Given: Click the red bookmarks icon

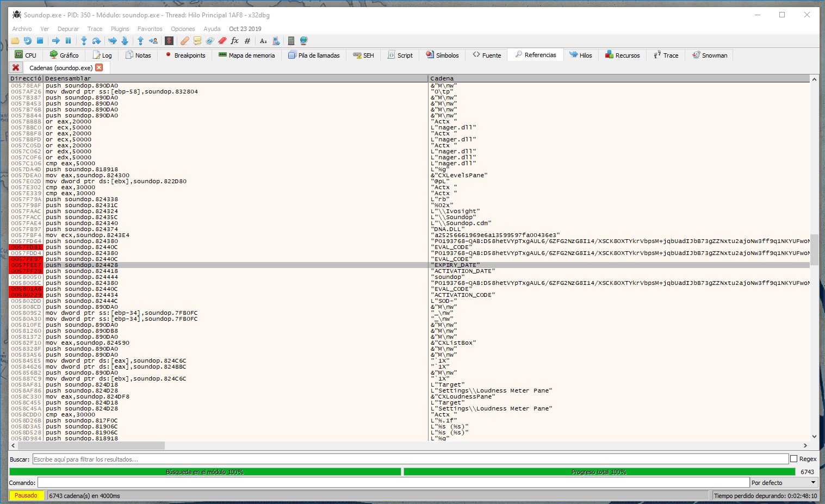Looking at the screenshot, I should click(222, 41).
